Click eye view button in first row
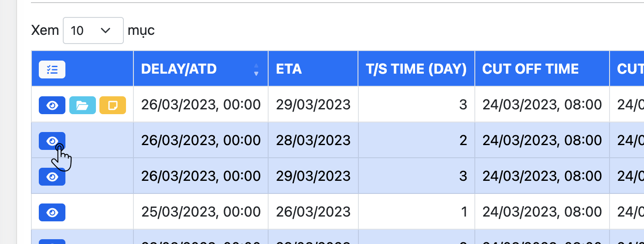This screenshot has width=644, height=244. (52, 105)
